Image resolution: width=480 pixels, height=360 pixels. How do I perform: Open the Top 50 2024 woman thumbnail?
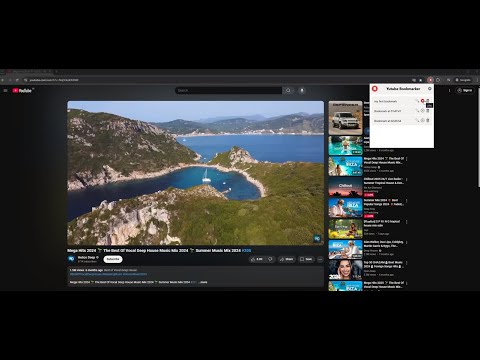[345, 270]
